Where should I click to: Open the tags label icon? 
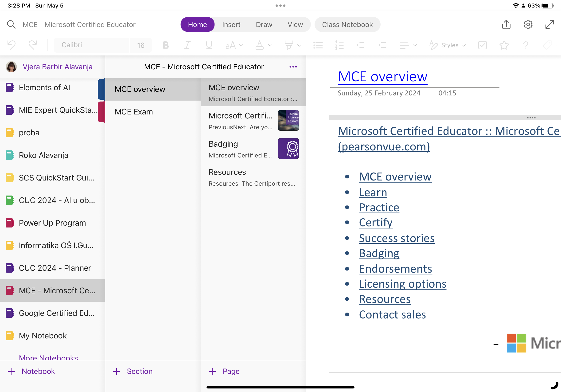pyautogui.click(x=547, y=45)
